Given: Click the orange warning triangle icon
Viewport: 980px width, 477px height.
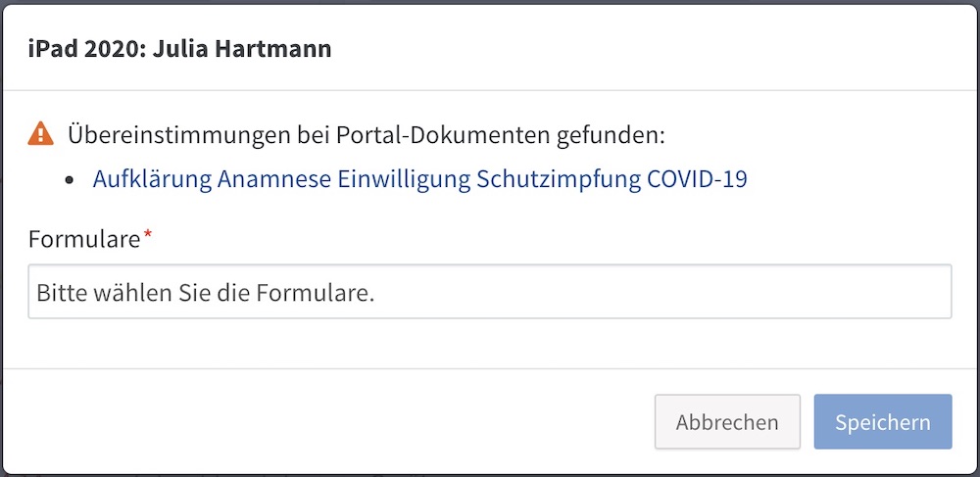Looking at the screenshot, I should tap(40, 134).
